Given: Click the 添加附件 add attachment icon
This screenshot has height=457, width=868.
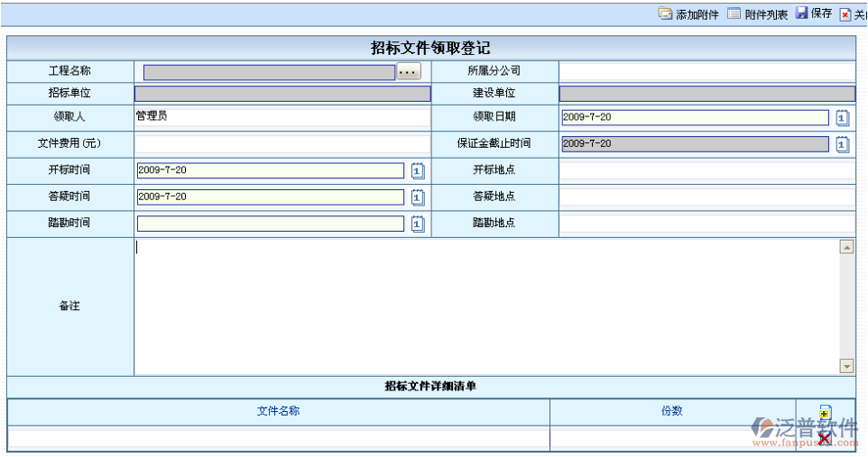Looking at the screenshot, I should [x=665, y=14].
